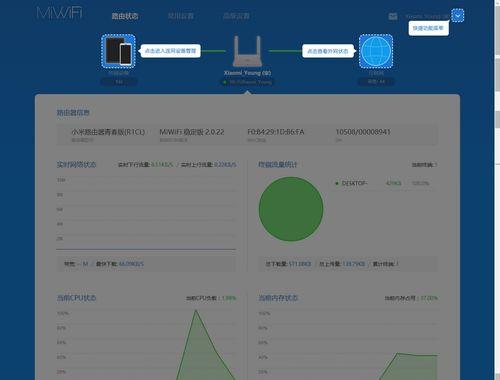Click the green traffic pie chart

[291, 209]
